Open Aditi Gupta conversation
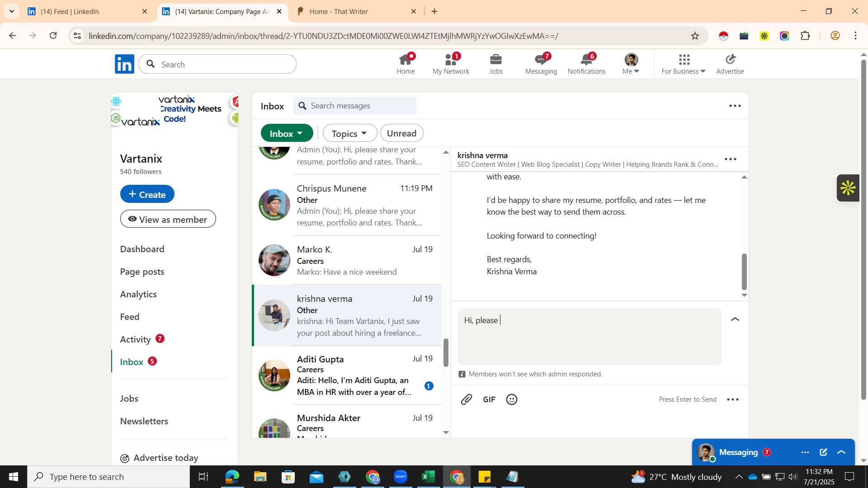Screen dimensions: 868x488 pyautogui.click(x=347, y=375)
